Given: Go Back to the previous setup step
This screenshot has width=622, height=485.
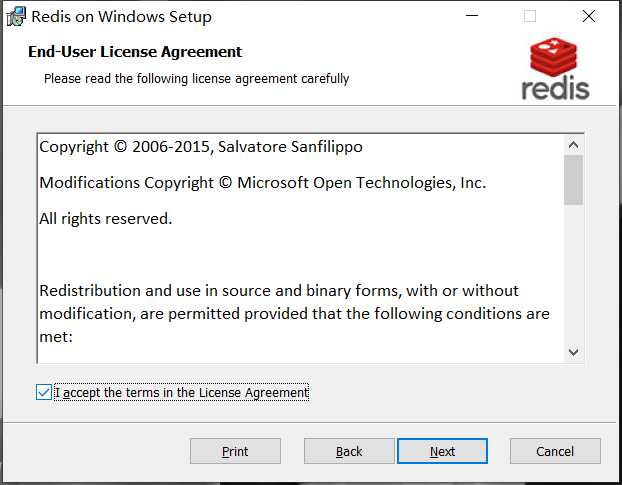Looking at the screenshot, I should coord(349,451).
